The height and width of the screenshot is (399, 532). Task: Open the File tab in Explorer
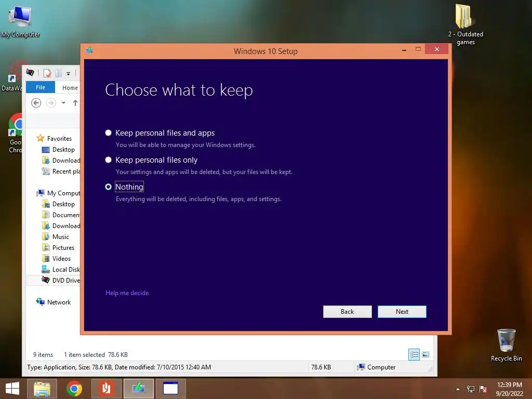coord(41,87)
